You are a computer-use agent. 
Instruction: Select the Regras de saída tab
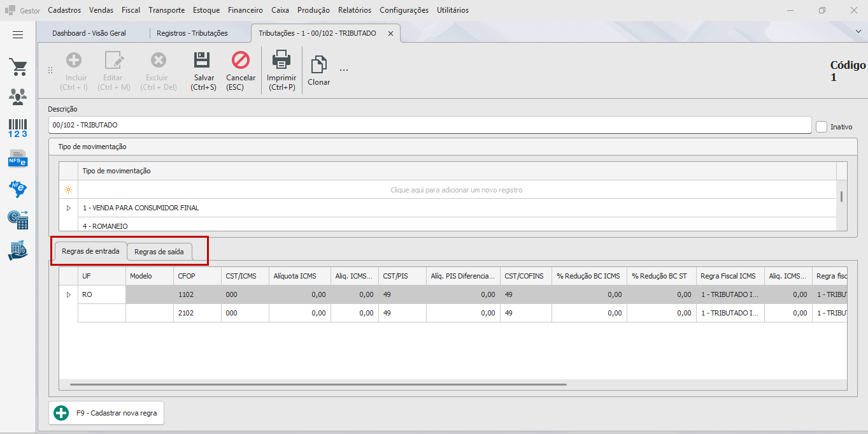(159, 252)
